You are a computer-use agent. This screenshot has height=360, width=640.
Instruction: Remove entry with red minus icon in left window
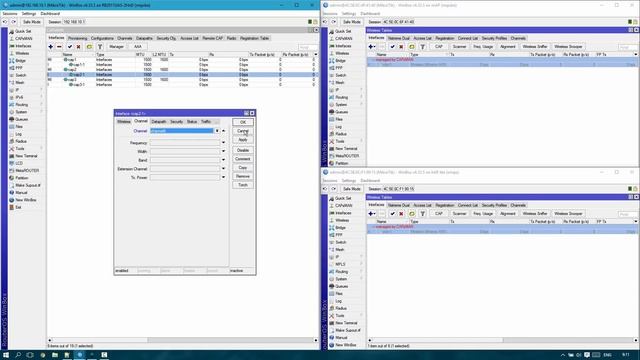59,47
